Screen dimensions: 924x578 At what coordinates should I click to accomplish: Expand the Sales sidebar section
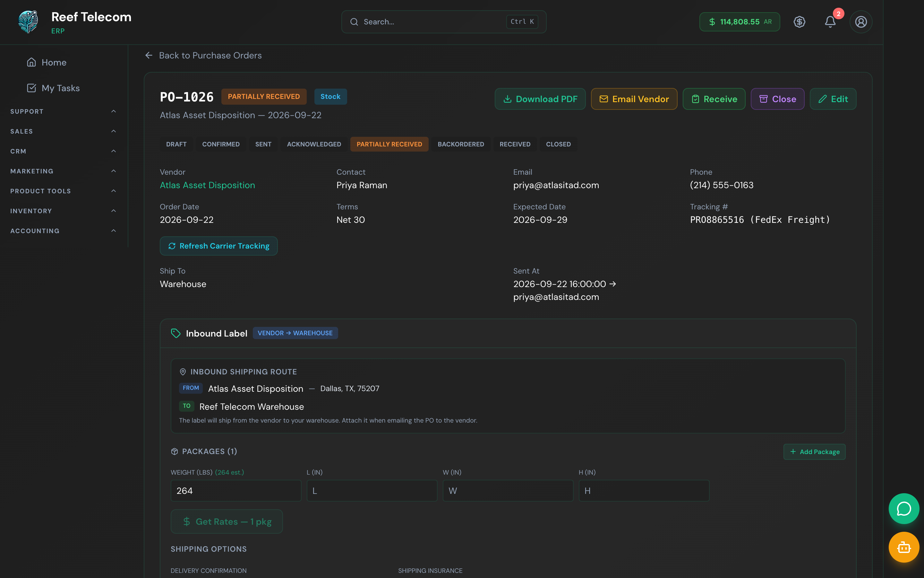[x=64, y=131]
